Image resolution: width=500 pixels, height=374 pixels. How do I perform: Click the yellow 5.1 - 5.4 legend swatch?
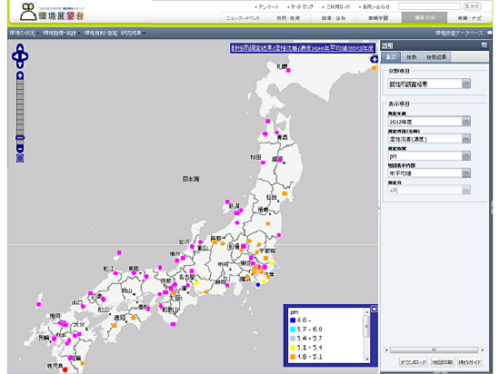coord(293,348)
